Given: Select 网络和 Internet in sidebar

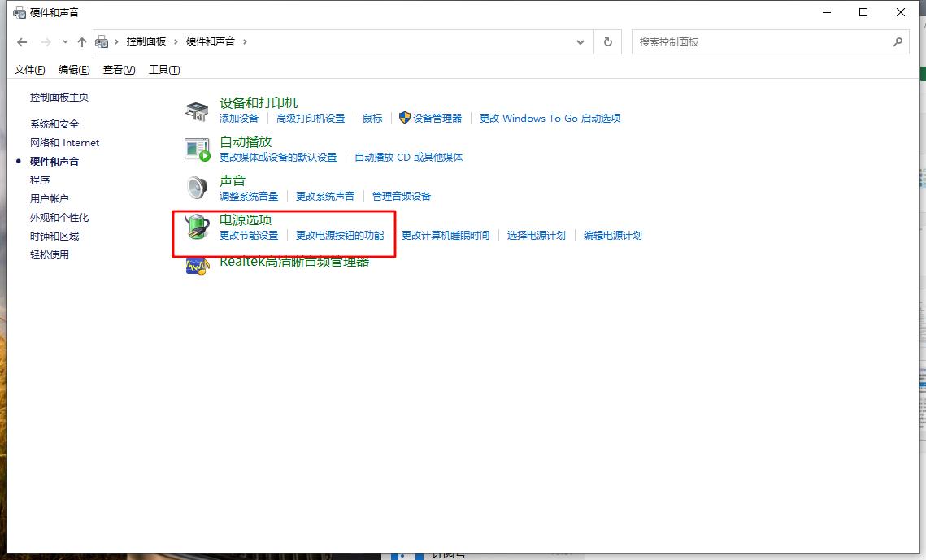Looking at the screenshot, I should click(x=64, y=142).
